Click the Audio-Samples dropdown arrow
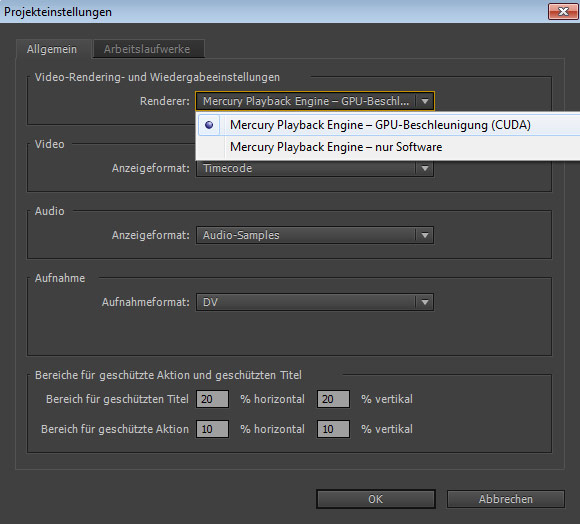Screen dimensions: 580x524 coord(425,235)
